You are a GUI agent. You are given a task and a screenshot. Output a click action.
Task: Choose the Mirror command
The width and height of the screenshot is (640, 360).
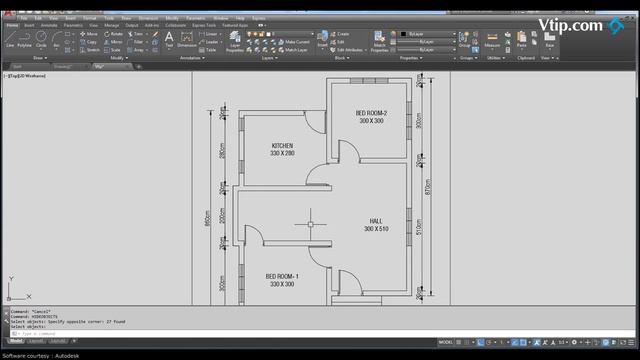113,42
